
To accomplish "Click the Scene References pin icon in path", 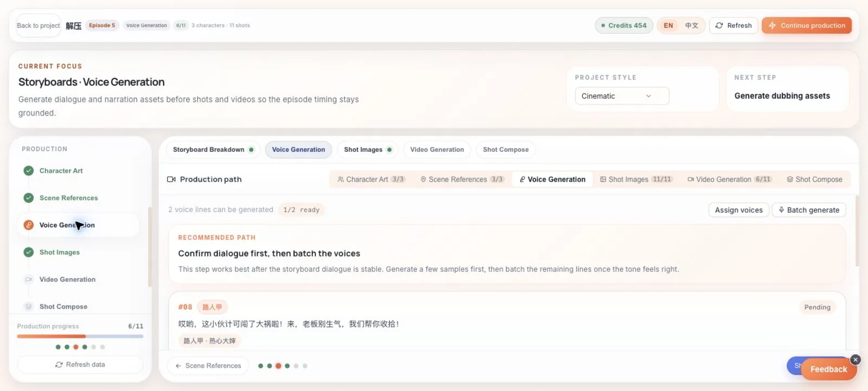I will tap(423, 180).
